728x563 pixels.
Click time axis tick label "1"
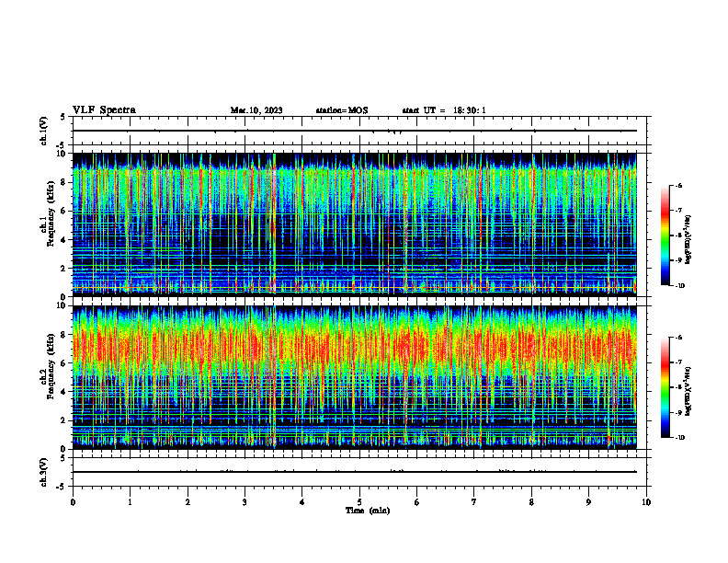130,502
